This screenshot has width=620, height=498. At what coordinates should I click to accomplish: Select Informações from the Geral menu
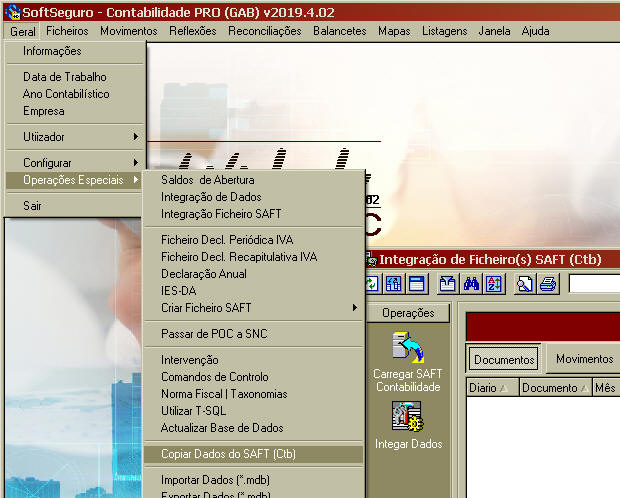click(74, 51)
